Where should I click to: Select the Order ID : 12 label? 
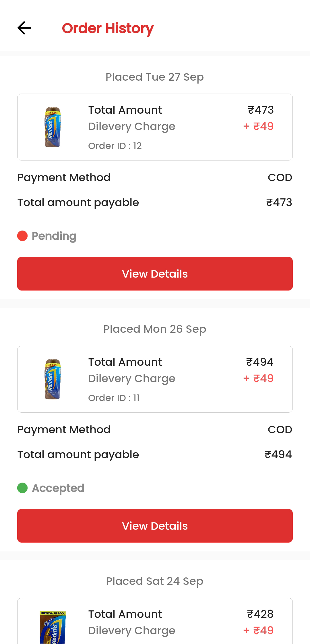coord(115,146)
